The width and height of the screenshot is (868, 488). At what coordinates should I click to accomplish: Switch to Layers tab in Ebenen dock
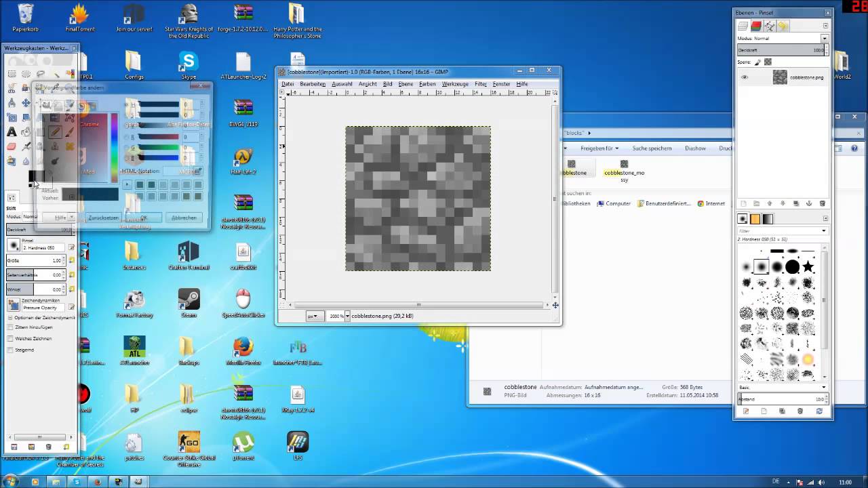pos(743,26)
